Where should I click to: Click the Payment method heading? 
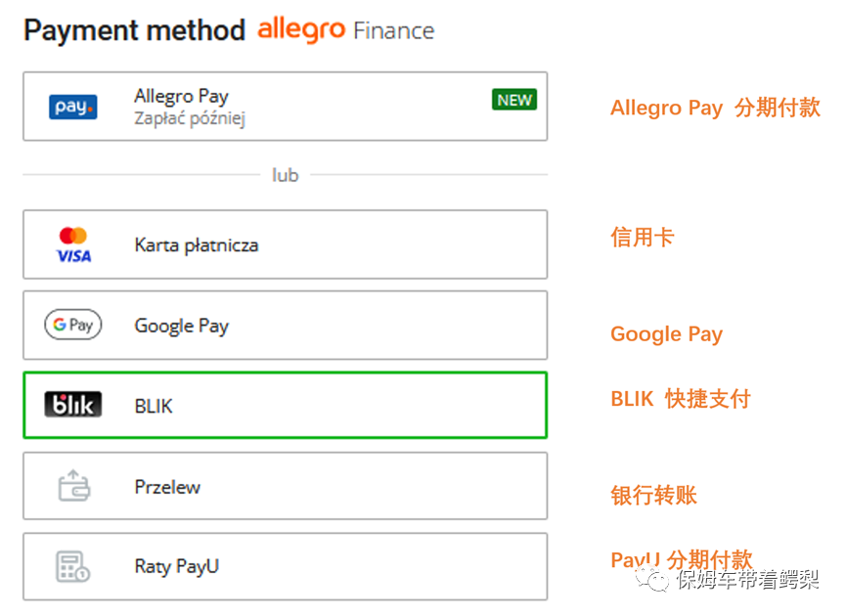click(x=134, y=30)
